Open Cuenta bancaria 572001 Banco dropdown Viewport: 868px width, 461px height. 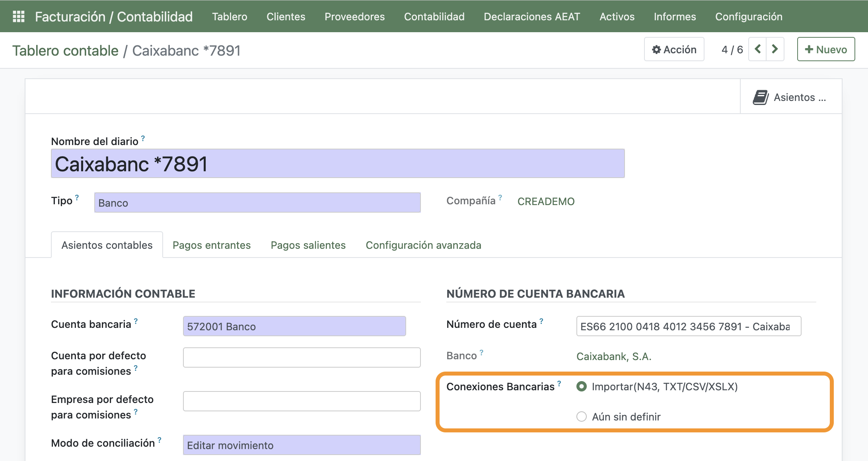tap(294, 326)
